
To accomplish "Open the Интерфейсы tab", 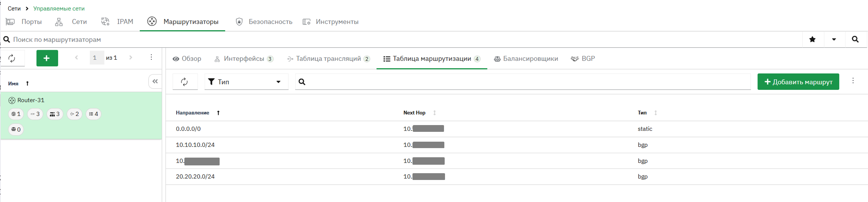I will tap(244, 59).
